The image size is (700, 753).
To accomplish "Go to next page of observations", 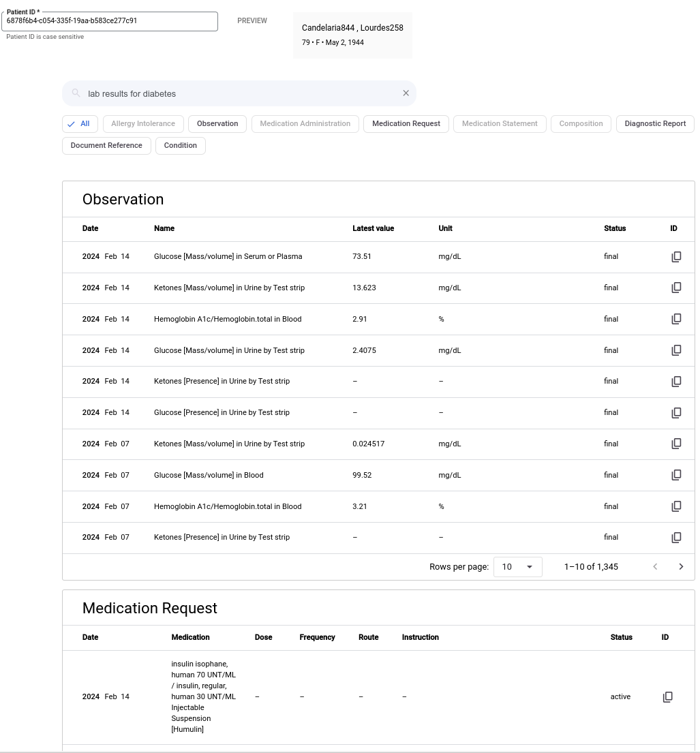I will point(680,566).
